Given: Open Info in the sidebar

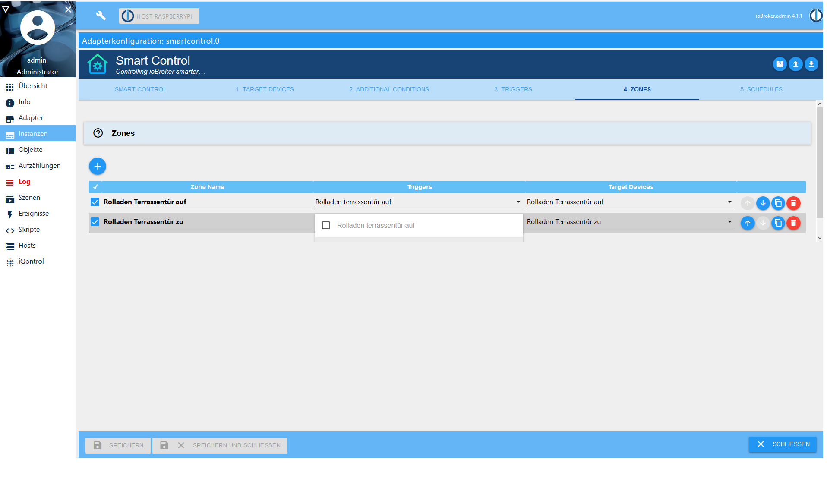Looking at the screenshot, I should (x=38, y=102).
